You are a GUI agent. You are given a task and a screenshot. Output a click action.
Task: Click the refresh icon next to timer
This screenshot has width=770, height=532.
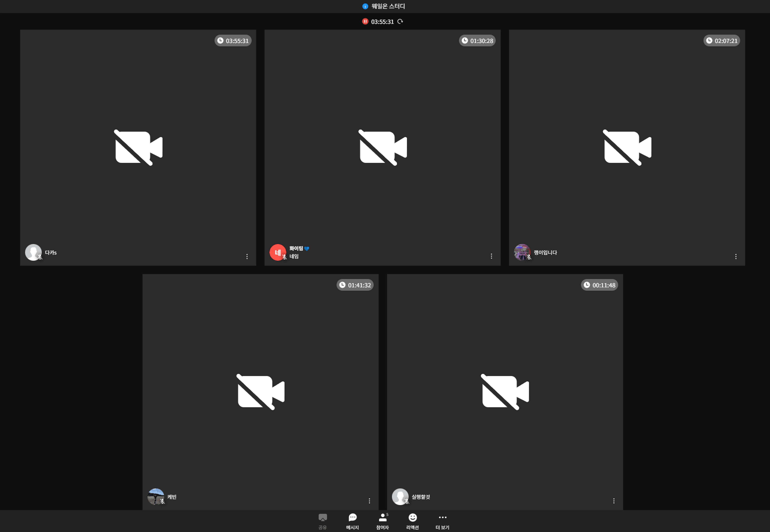[x=400, y=22]
